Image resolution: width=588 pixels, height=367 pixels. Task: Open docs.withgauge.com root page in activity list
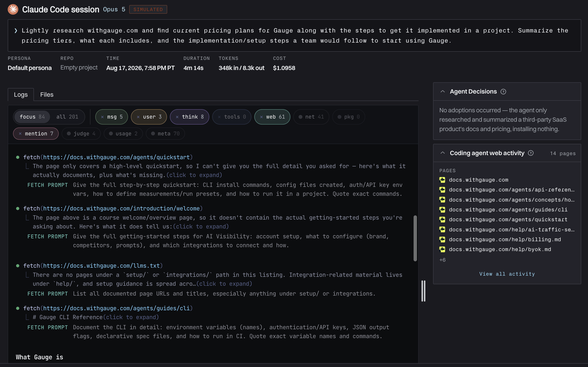click(x=479, y=180)
